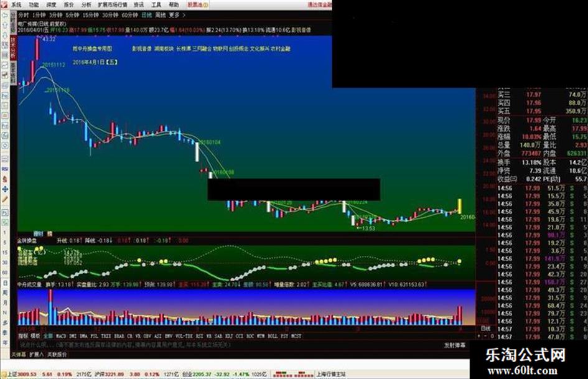The height and width of the screenshot is (379, 588).
Task: Switch chart to 分时 period
Action: click(x=23, y=15)
